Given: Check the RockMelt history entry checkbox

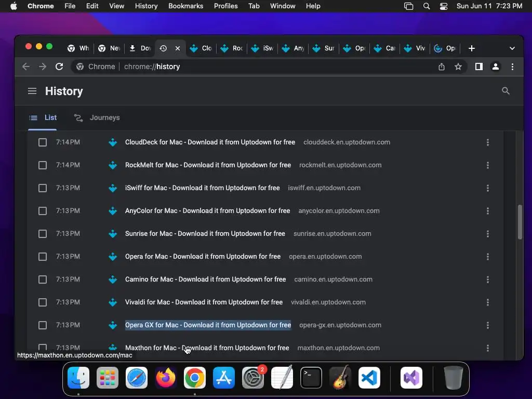Looking at the screenshot, I should click(43, 165).
